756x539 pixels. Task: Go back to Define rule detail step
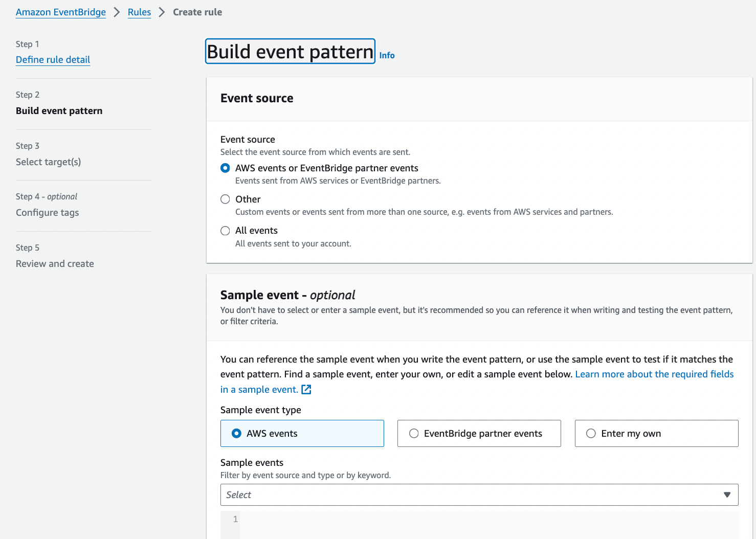(x=53, y=60)
